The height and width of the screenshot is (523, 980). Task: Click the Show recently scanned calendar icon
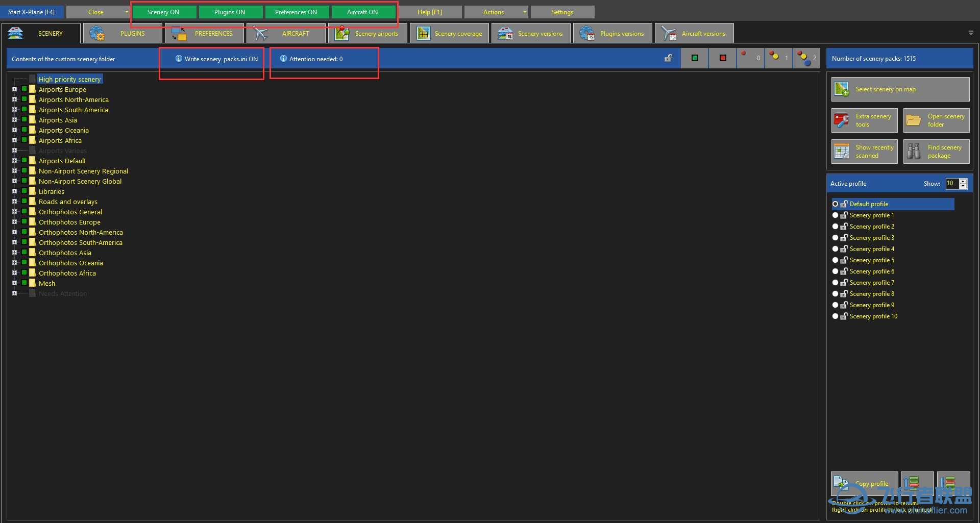pos(842,152)
